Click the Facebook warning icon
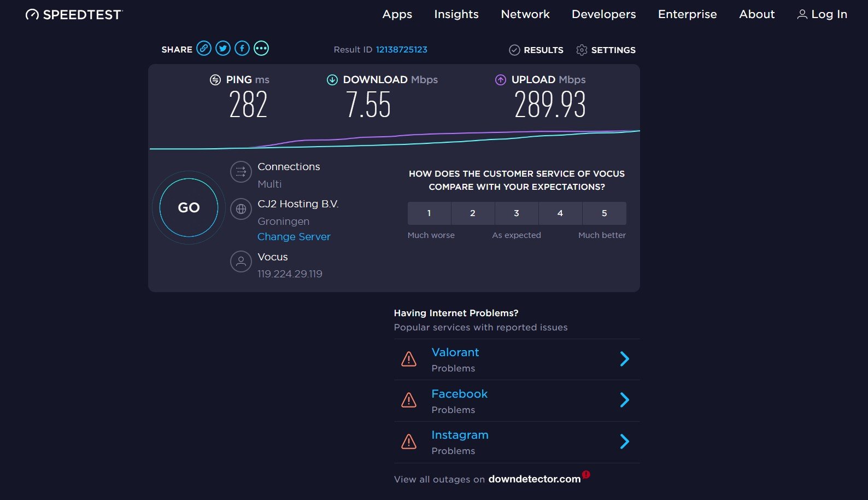 (409, 400)
